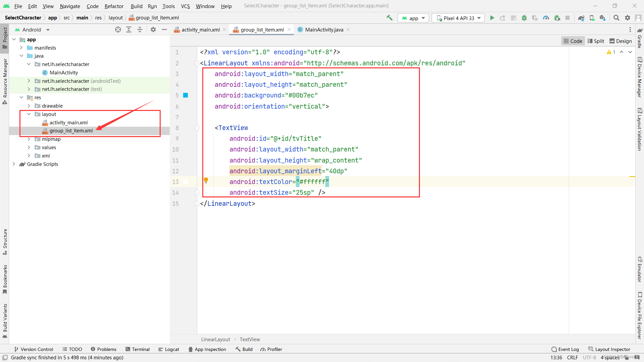
Task: Open the Device Manager icon in toolbar
Action: [x=592, y=18]
